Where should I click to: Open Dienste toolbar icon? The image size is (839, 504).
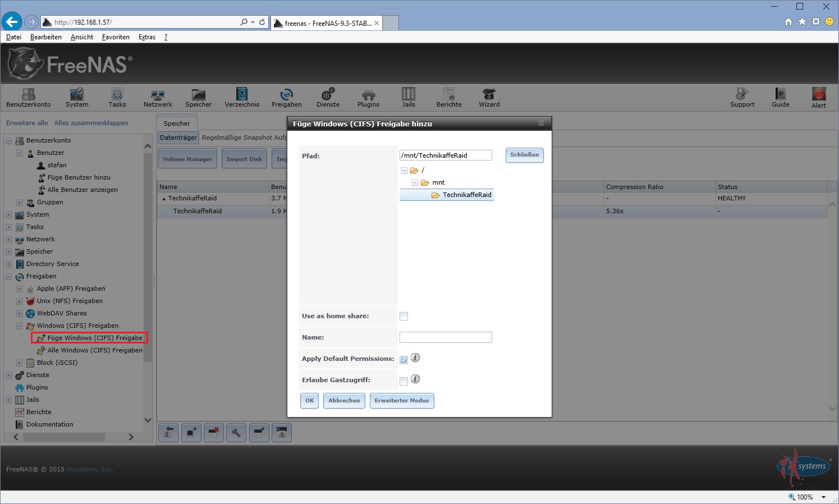[x=328, y=97]
